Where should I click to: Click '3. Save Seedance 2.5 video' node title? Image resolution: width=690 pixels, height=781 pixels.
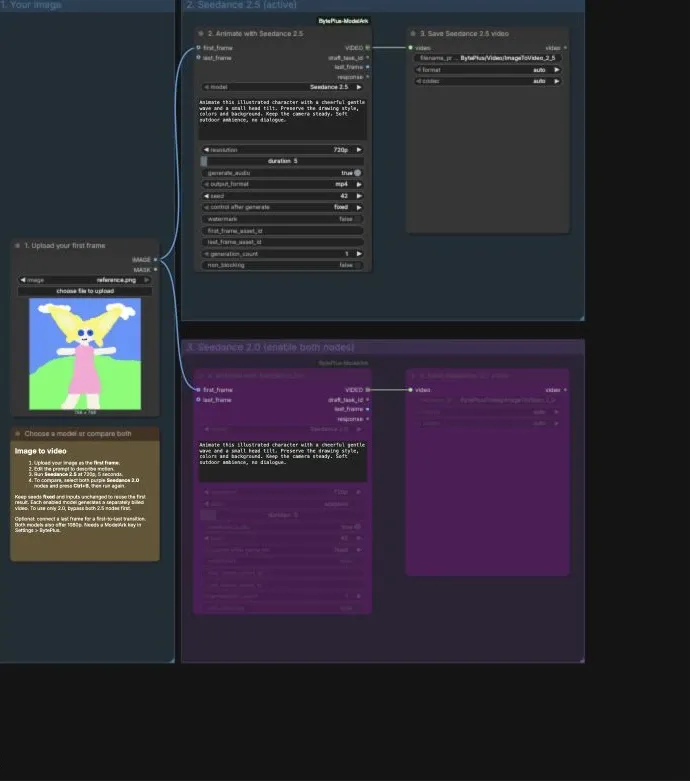tap(464, 33)
